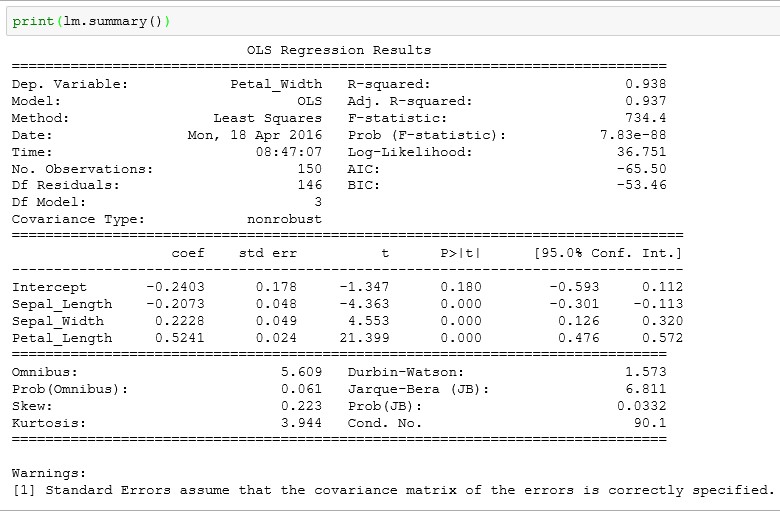The width and height of the screenshot is (780, 511).
Task: Click the Durbin-Watson value 1.573
Action: (645, 372)
